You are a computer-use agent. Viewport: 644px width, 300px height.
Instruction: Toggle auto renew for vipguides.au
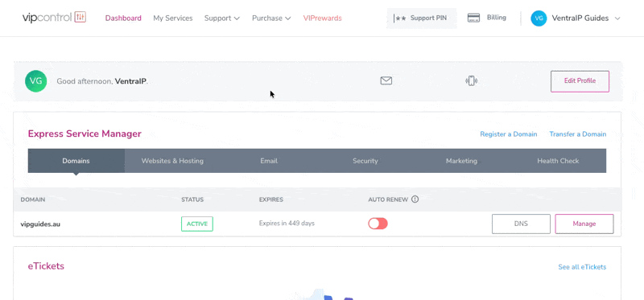(378, 224)
